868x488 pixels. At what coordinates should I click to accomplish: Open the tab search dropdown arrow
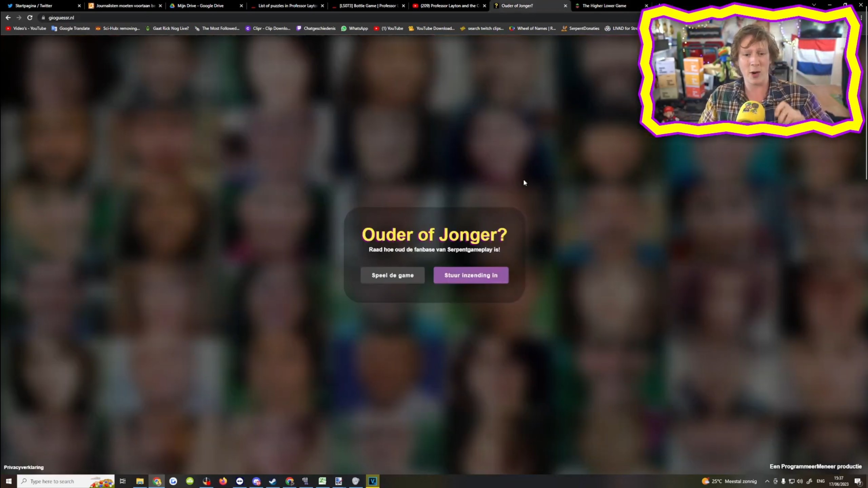click(x=814, y=5)
